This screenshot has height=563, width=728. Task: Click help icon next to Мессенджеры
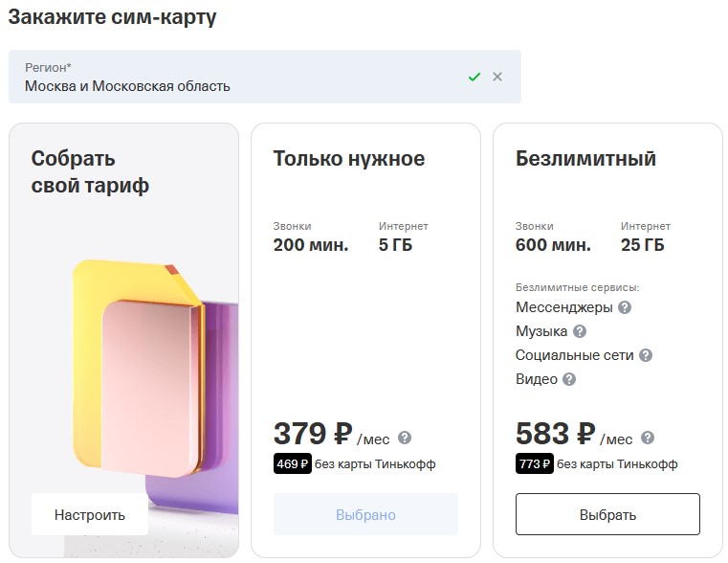[x=625, y=307]
